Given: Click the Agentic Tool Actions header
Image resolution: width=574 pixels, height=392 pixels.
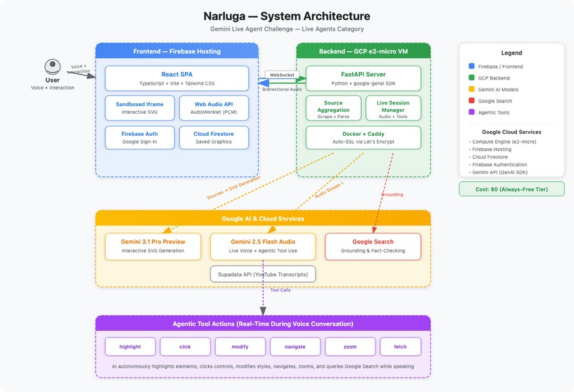Looking at the screenshot, I should pyautogui.click(x=263, y=324).
